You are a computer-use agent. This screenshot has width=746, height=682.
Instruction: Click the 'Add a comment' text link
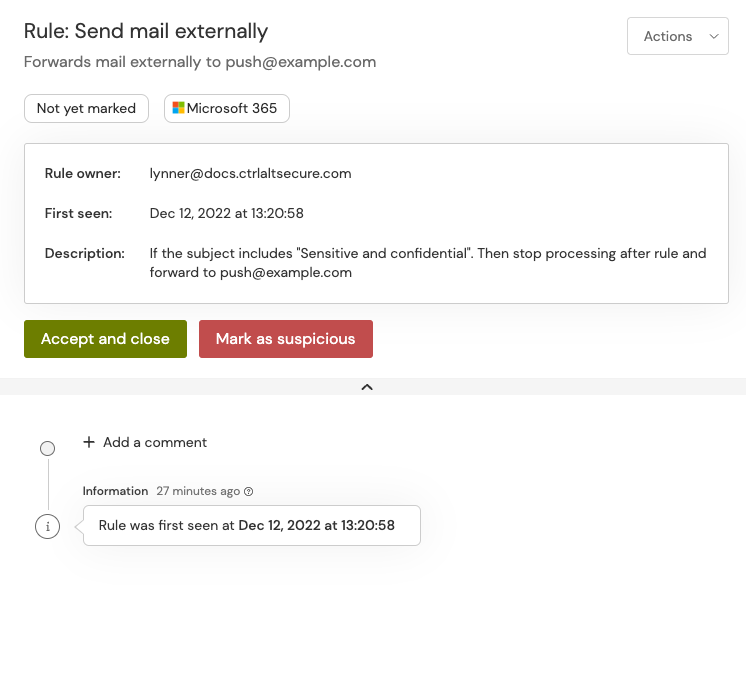point(155,442)
